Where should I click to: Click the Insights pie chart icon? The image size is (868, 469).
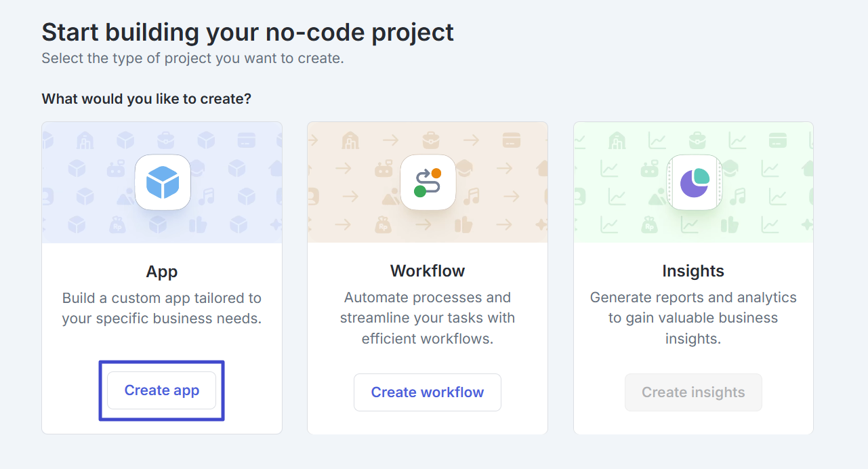tap(694, 182)
